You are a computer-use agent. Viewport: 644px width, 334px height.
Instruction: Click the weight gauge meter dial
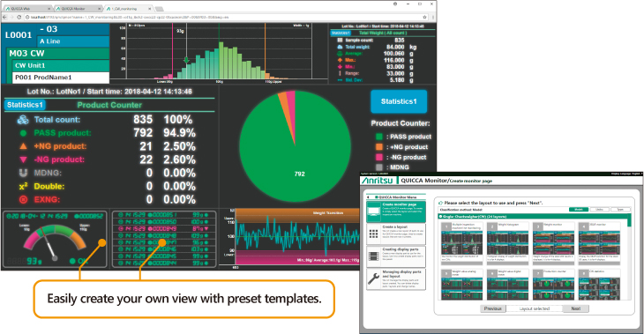(x=55, y=242)
